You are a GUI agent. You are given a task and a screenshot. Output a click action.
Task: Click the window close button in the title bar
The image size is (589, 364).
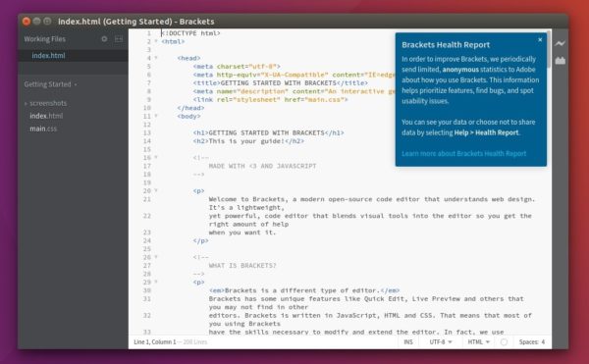pos(27,22)
